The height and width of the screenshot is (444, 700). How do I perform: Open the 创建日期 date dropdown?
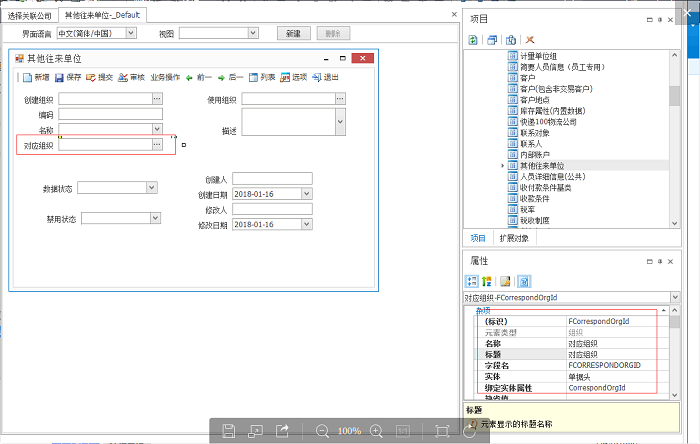coord(296,194)
